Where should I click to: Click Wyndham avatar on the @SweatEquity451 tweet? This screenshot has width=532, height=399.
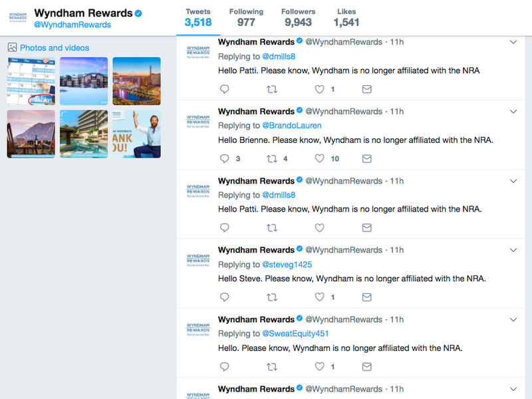coord(198,329)
